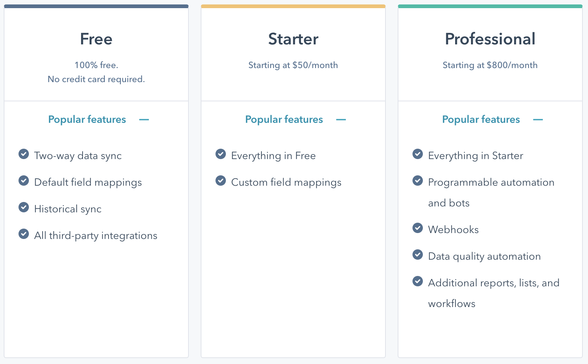Screen dimensions: 588x364
Task: Click checkmark icon beside Historical sync
Action: point(24,207)
